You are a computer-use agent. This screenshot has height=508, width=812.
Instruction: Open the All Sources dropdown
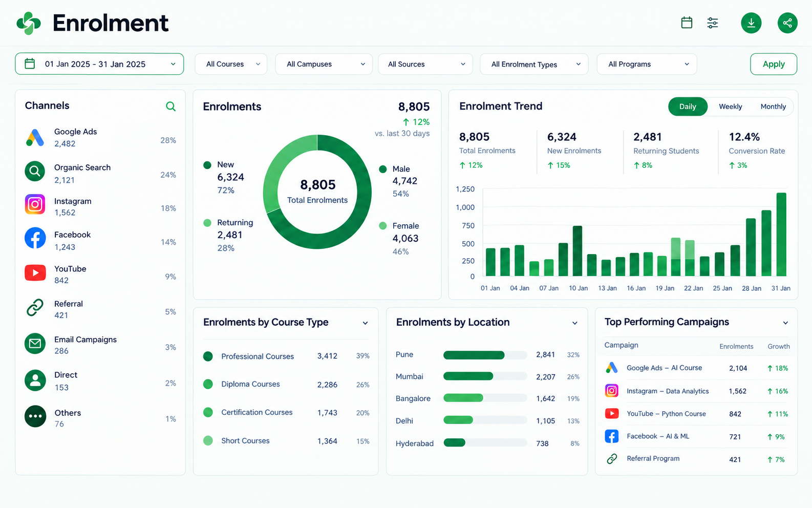(x=425, y=64)
